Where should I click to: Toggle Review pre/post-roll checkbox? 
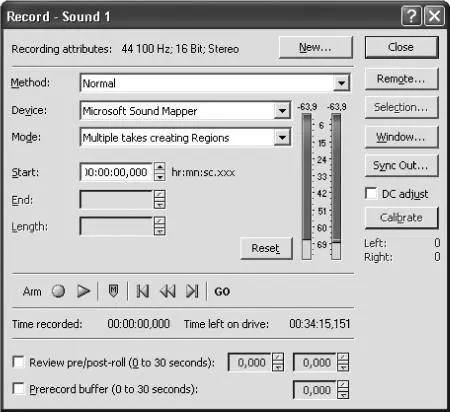coord(18,362)
